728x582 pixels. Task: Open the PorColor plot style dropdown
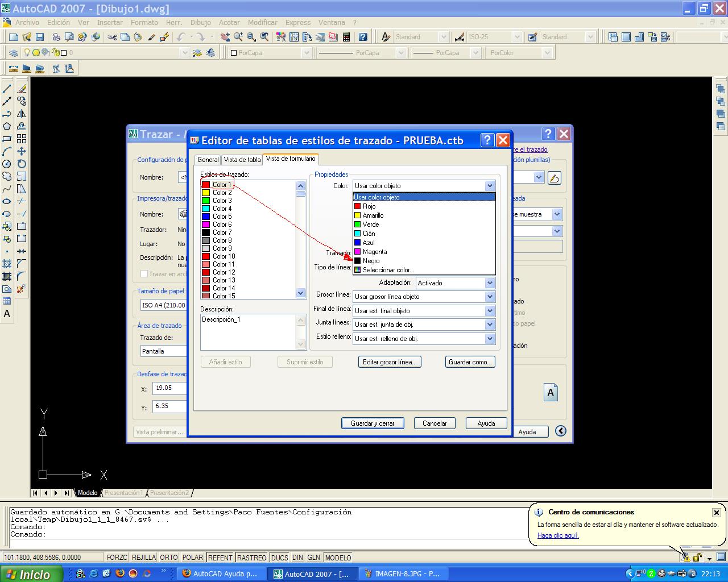547,53
